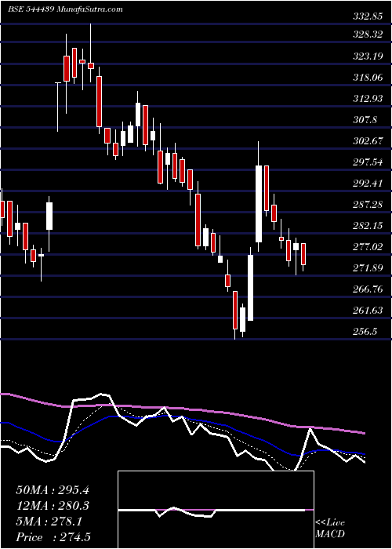Select the 277.02 price axis label
The image size is (392, 549).
coord(367,247)
